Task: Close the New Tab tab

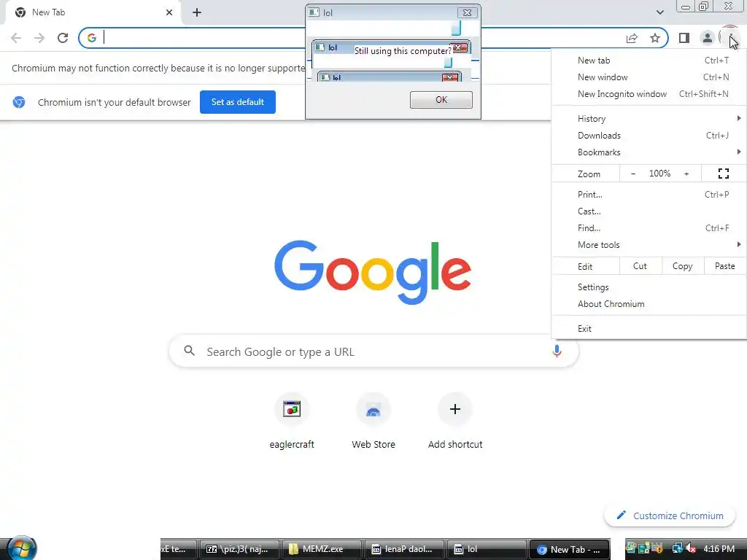Action: (x=169, y=12)
